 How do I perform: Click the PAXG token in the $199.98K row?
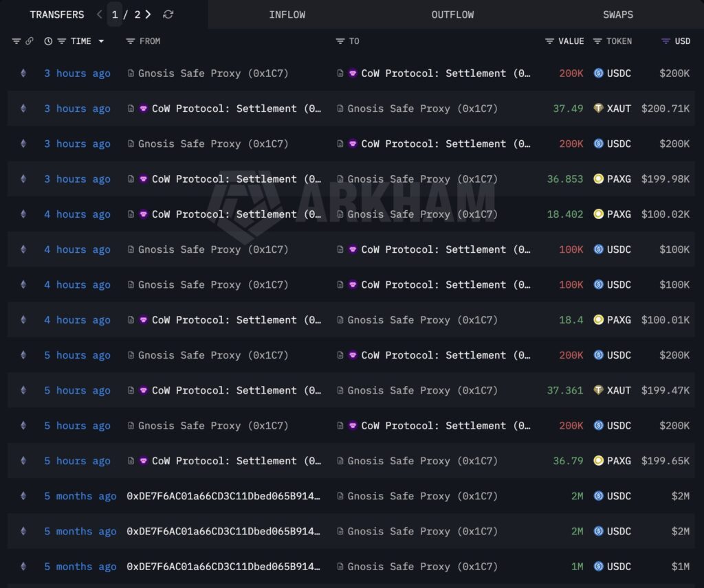pyautogui.click(x=612, y=179)
